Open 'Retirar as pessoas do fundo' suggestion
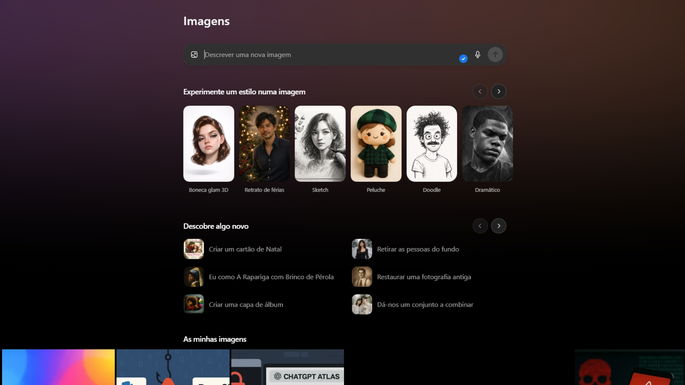685x385 pixels. (405, 249)
